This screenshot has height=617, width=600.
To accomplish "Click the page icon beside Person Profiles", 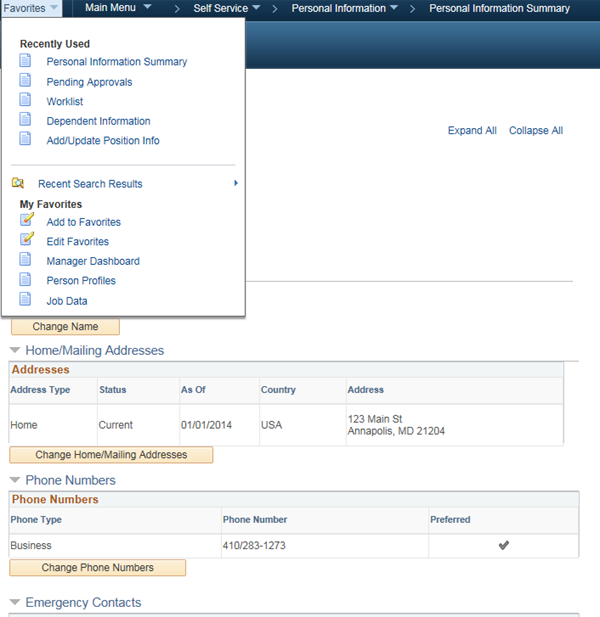I will (25, 279).
